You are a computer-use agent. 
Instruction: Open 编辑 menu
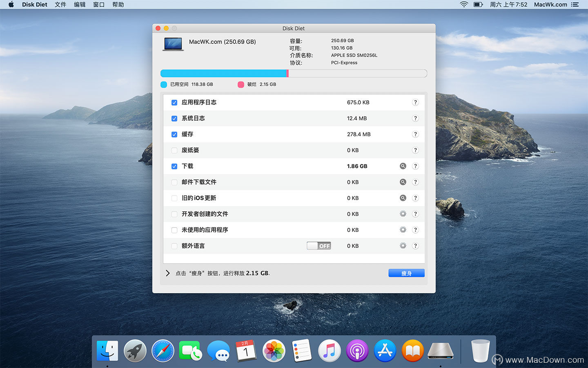80,4
